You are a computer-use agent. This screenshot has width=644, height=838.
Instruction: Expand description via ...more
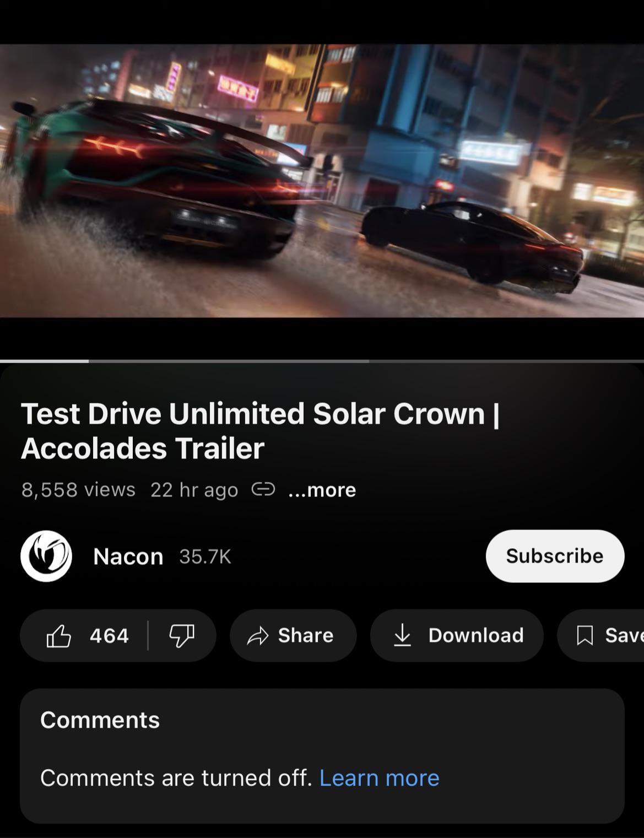(x=322, y=490)
